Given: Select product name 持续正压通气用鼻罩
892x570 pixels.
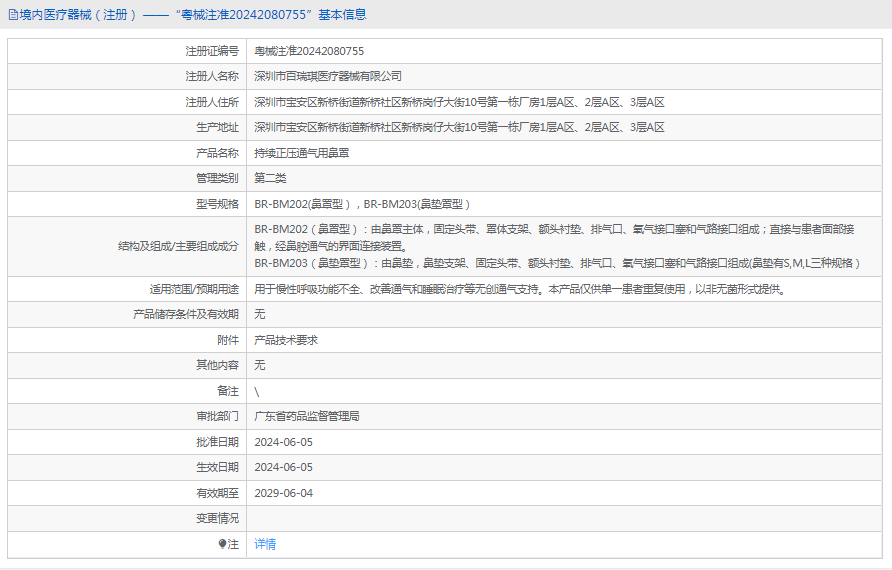Looking at the screenshot, I should (302, 153).
